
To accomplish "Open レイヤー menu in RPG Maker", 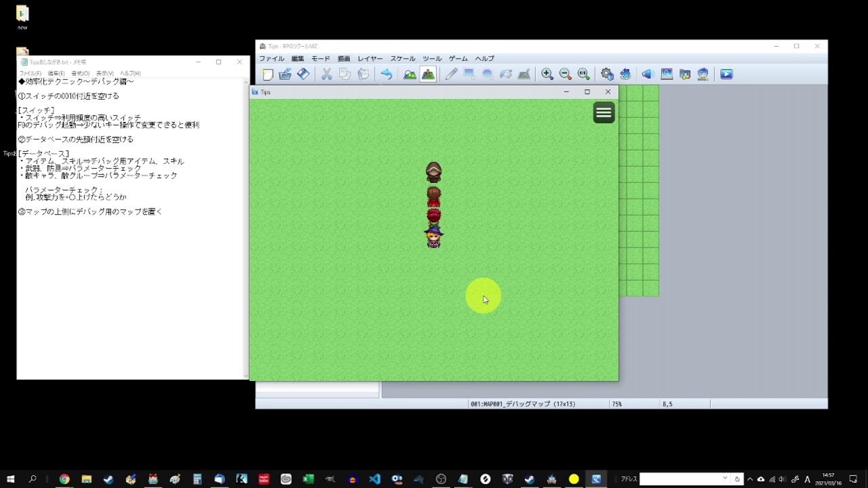I will pyautogui.click(x=370, y=59).
